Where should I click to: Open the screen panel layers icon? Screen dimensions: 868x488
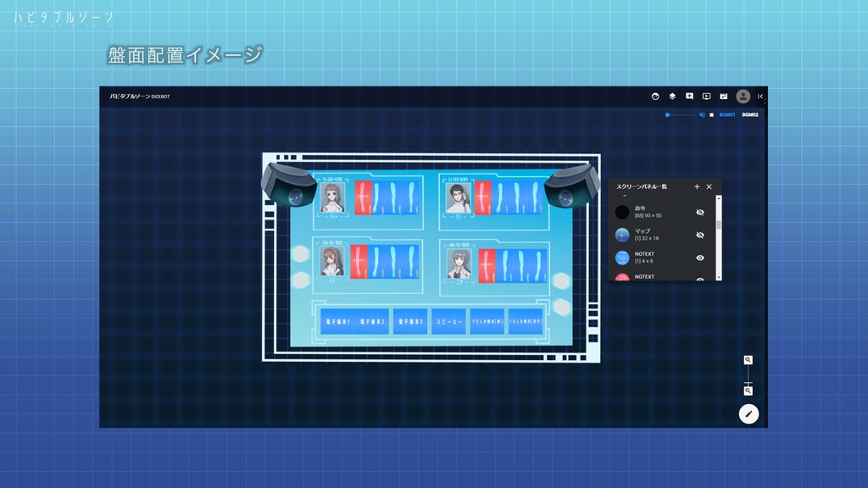[672, 97]
